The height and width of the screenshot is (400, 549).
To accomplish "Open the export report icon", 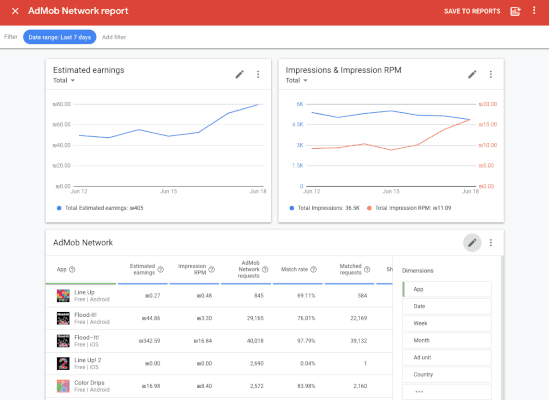I will pyautogui.click(x=515, y=11).
